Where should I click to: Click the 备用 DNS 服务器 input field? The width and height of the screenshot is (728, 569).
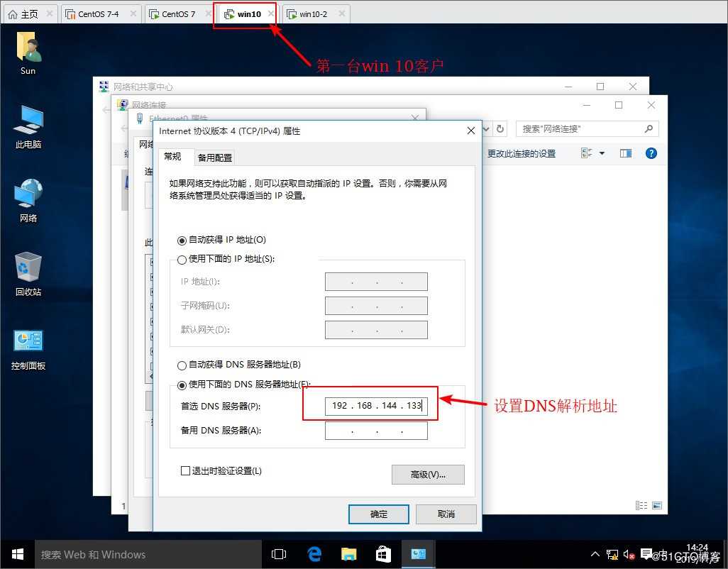coord(376,431)
